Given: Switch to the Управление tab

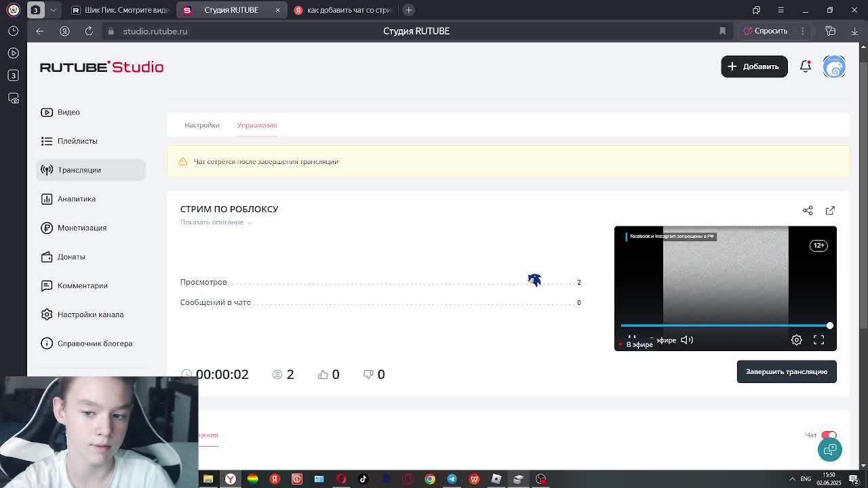Looking at the screenshot, I should tap(257, 125).
